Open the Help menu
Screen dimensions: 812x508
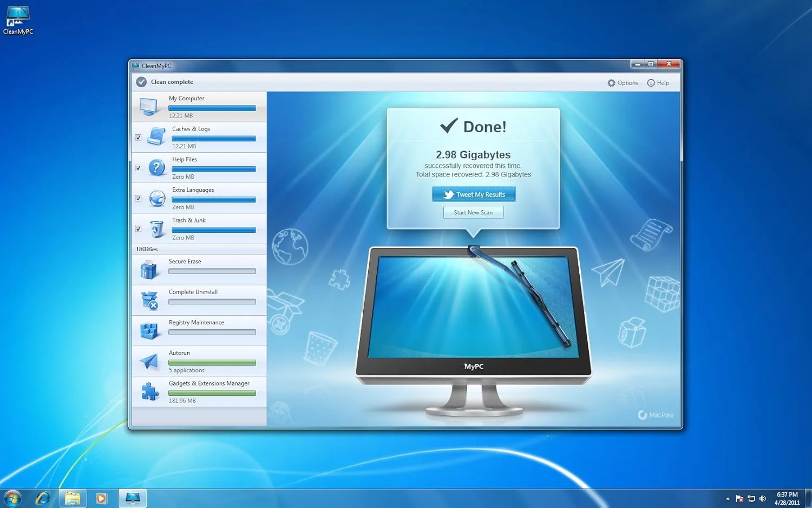pos(658,82)
